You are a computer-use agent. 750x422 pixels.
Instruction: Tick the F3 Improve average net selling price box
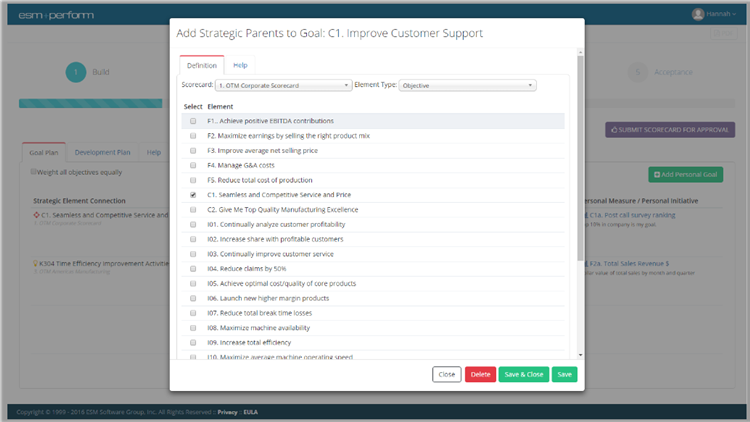point(193,151)
